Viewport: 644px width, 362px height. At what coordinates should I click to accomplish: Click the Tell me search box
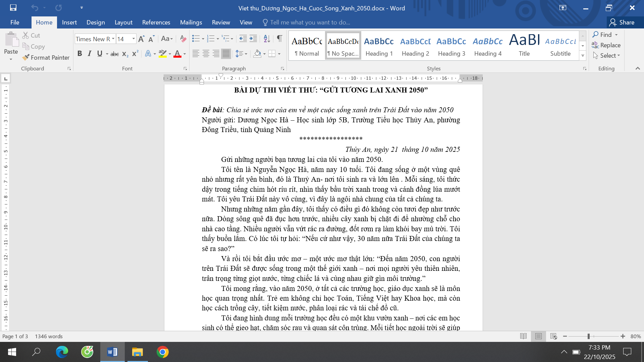coord(310,22)
